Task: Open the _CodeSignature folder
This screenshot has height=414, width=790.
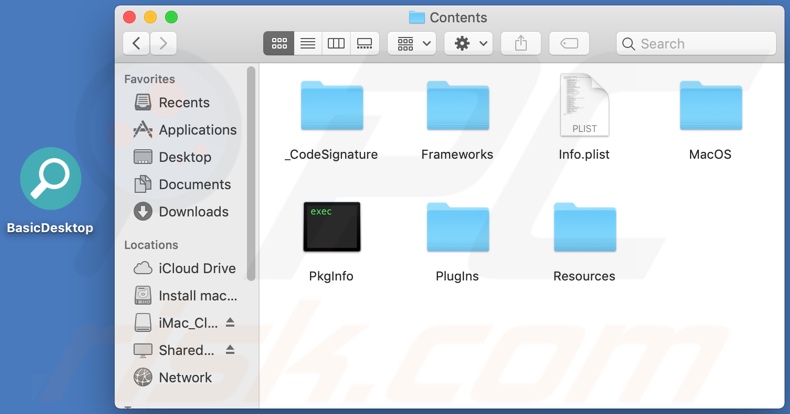Action: coord(331,108)
